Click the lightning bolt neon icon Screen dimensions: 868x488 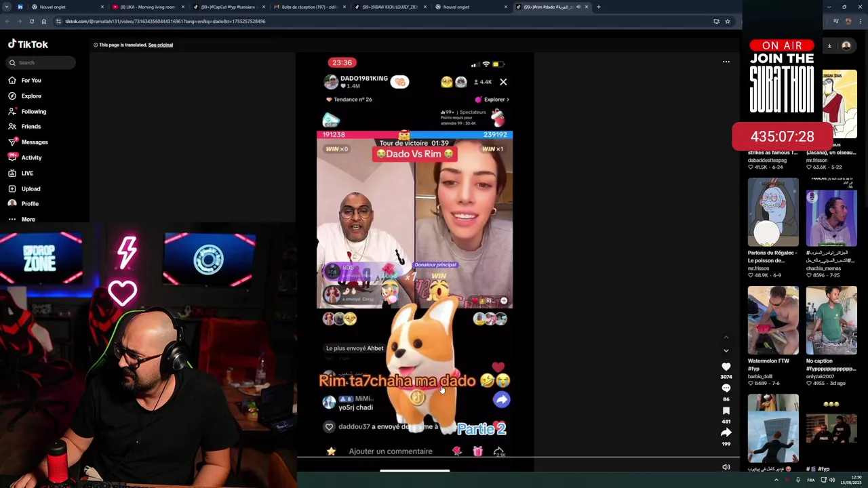[x=127, y=251]
